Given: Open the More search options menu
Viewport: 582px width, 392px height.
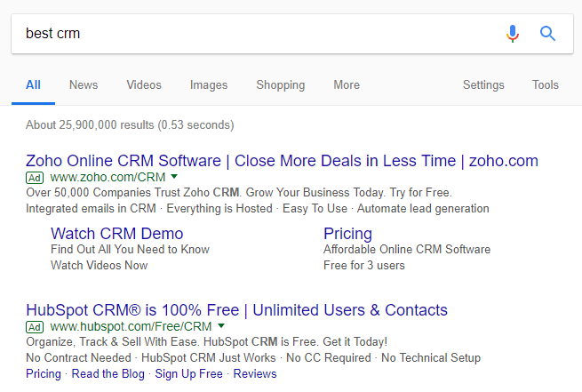Looking at the screenshot, I should [x=347, y=85].
